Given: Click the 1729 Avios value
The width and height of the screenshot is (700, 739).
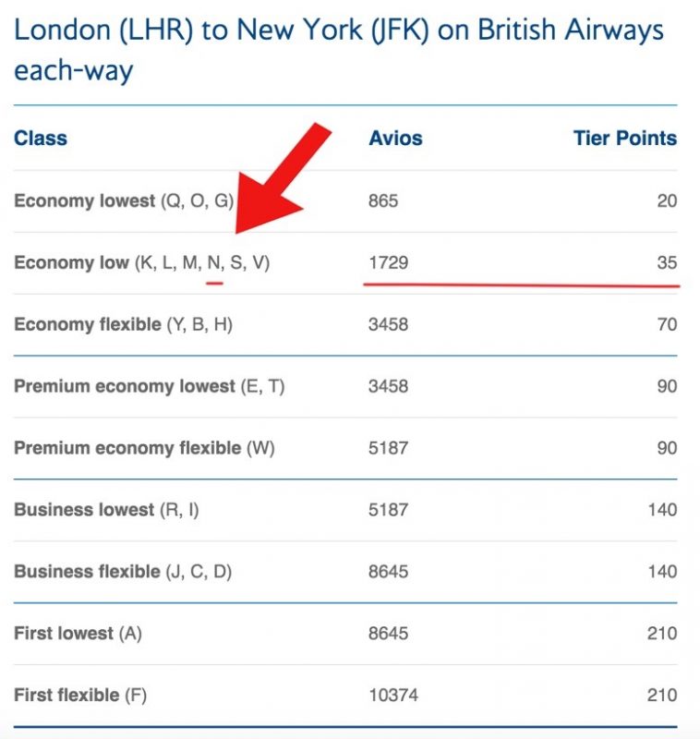Looking at the screenshot, I should (388, 262).
